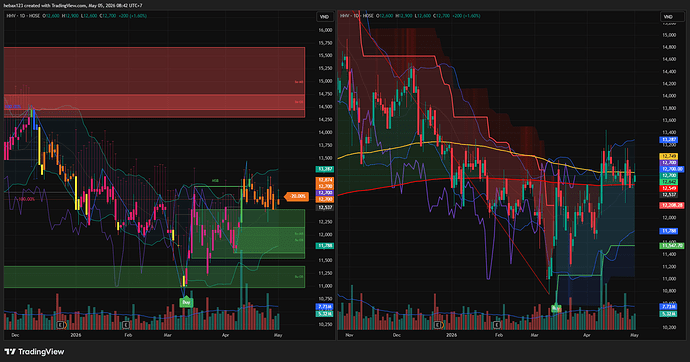Click the HHV 1D HOSE symbol title on right chart

click(x=356, y=16)
